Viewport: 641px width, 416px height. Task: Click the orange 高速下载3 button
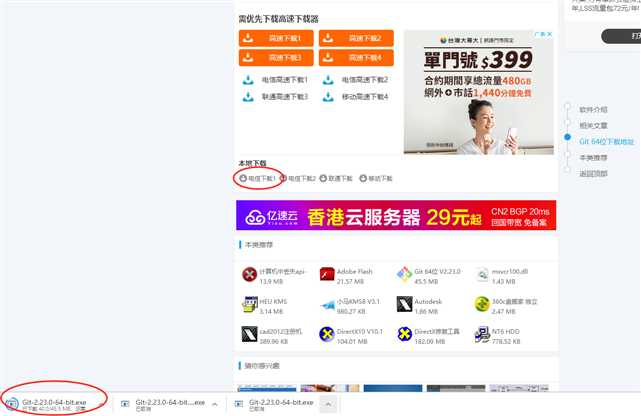click(276, 58)
